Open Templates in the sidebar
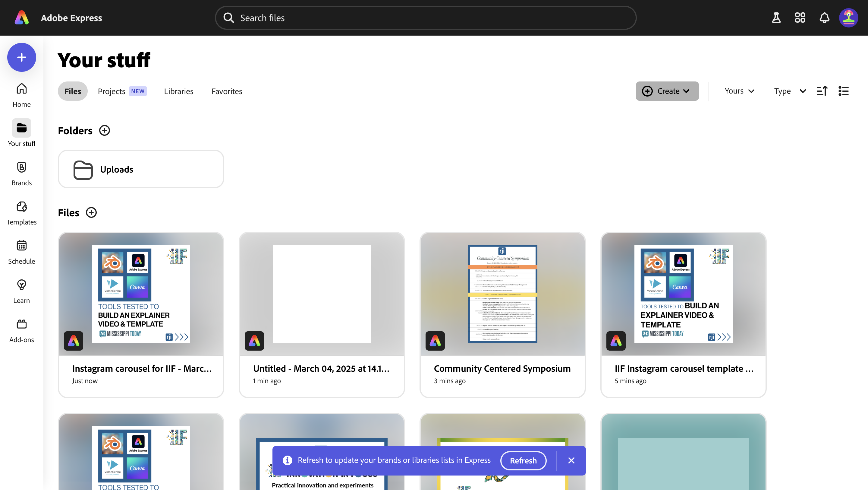 point(22,213)
